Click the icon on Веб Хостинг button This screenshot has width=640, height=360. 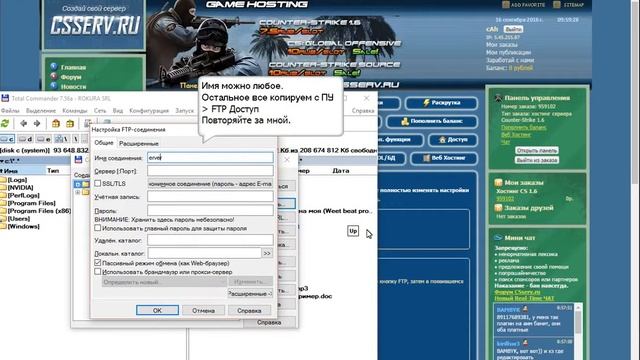(x=427, y=158)
